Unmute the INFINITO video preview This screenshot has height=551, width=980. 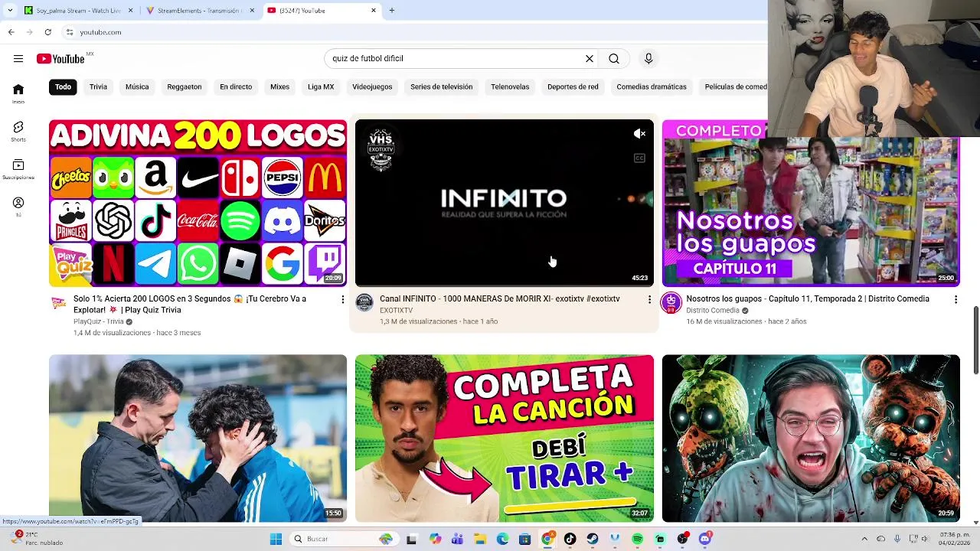click(x=639, y=134)
